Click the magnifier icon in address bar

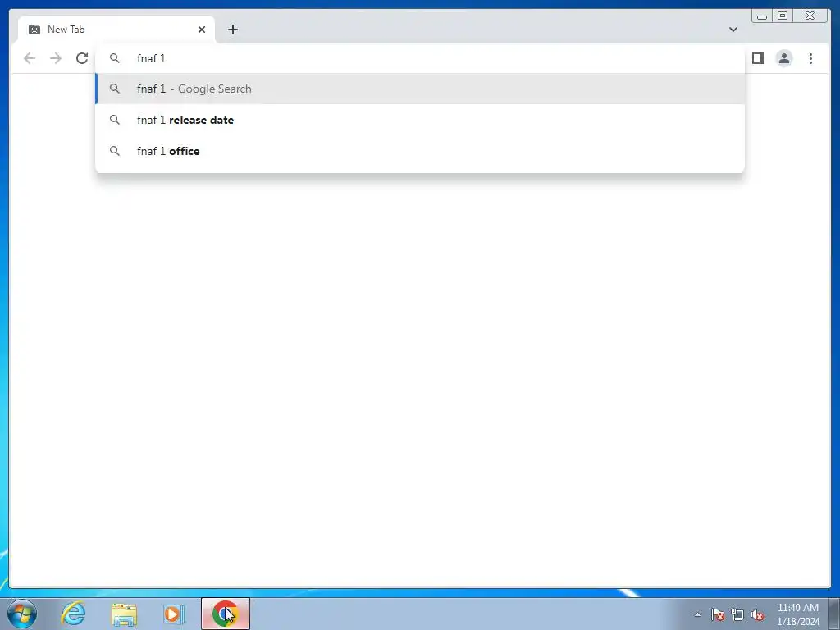coord(115,58)
